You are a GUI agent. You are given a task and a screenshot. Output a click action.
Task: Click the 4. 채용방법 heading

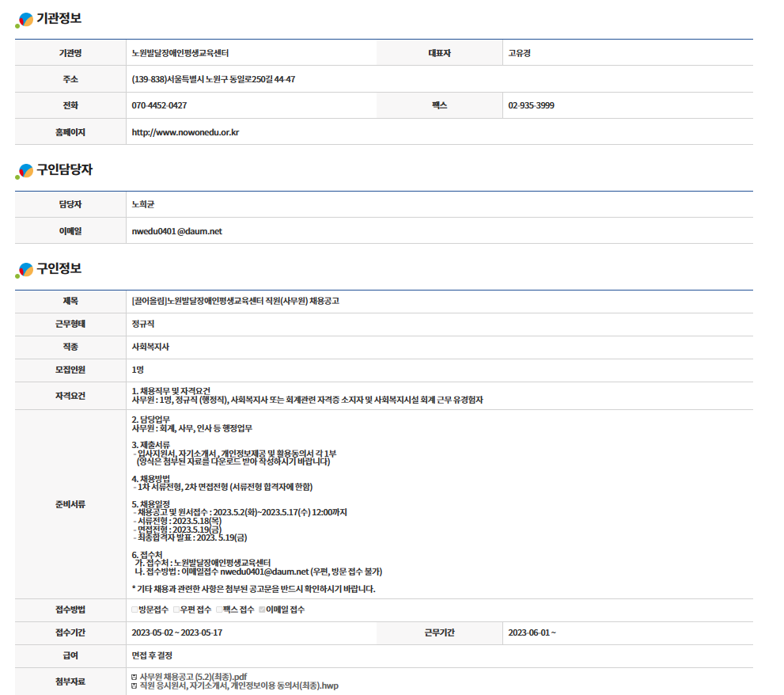click(x=150, y=479)
